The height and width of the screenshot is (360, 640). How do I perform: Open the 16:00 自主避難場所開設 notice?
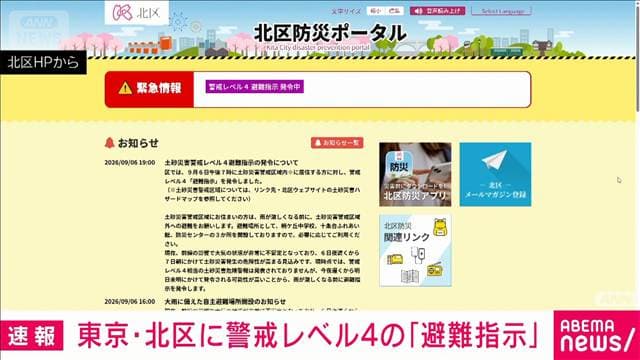tap(225, 302)
